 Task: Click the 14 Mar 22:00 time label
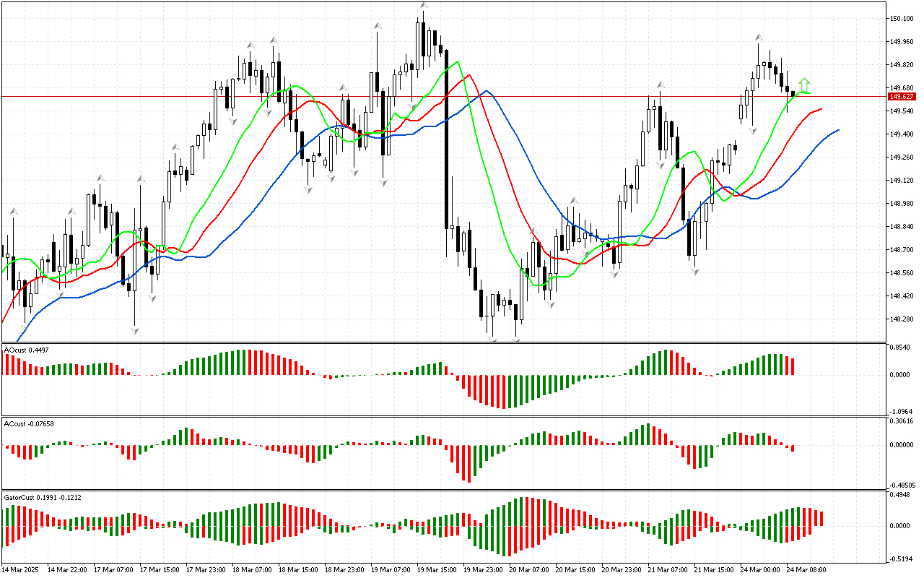(67, 570)
